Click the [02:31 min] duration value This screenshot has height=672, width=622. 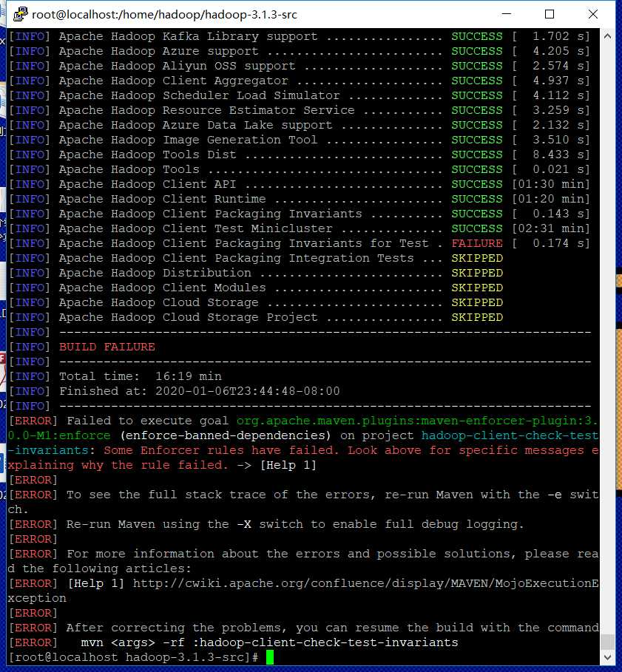point(551,228)
